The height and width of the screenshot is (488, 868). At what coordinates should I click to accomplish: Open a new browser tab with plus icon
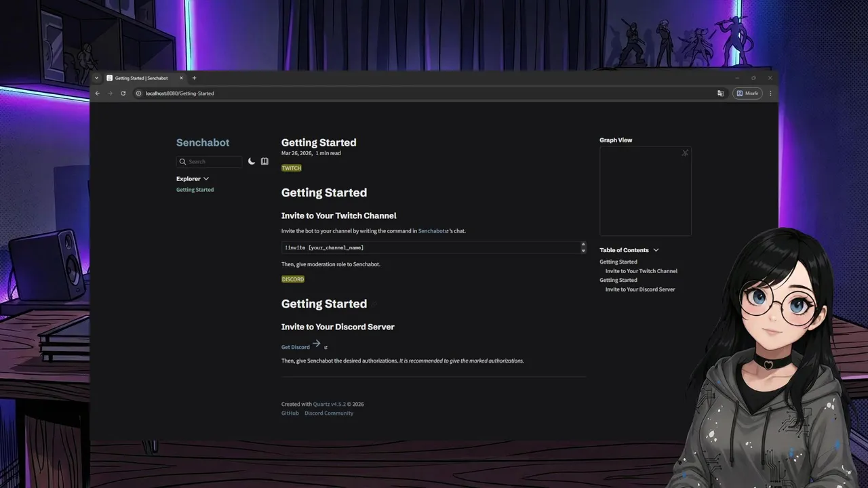[x=194, y=78]
